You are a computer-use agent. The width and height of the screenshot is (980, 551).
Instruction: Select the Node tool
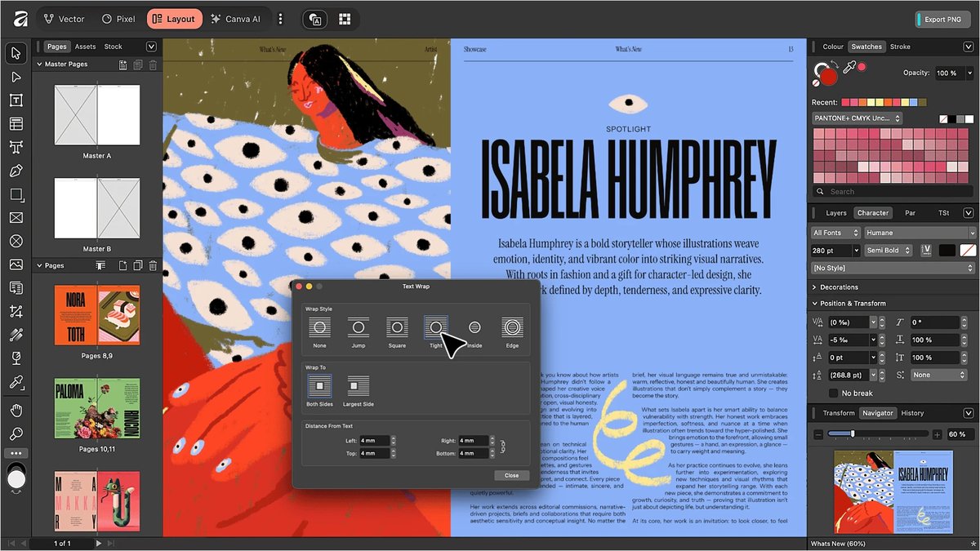pyautogui.click(x=16, y=77)
